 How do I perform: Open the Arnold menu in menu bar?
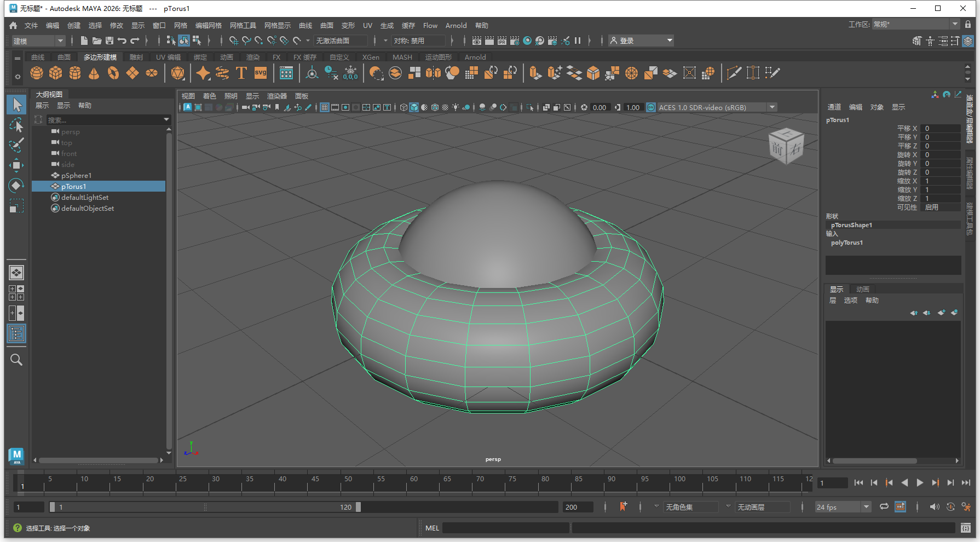coord(456,25)
